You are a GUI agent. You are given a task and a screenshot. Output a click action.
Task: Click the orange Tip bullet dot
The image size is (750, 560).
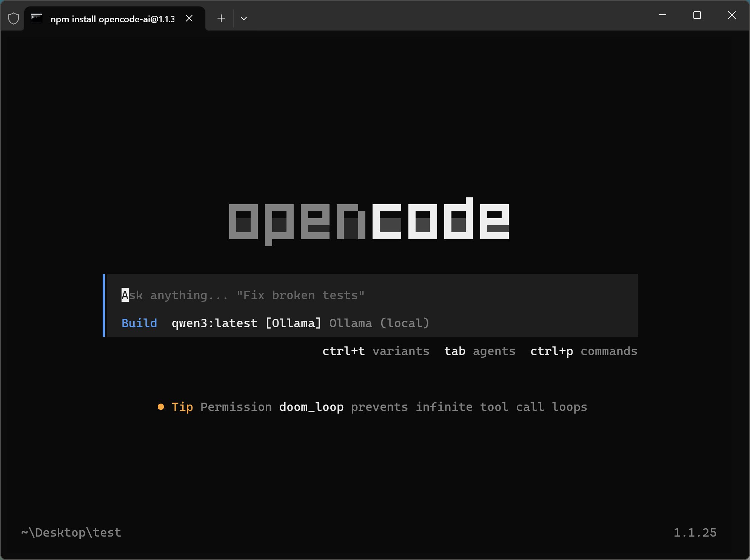click(x=161, y=407)
